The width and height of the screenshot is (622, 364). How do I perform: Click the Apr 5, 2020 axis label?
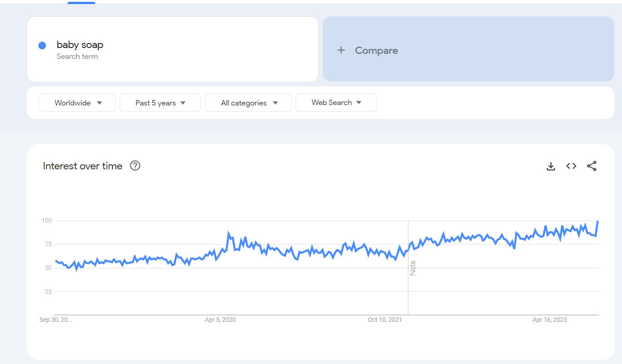(220, 320)
